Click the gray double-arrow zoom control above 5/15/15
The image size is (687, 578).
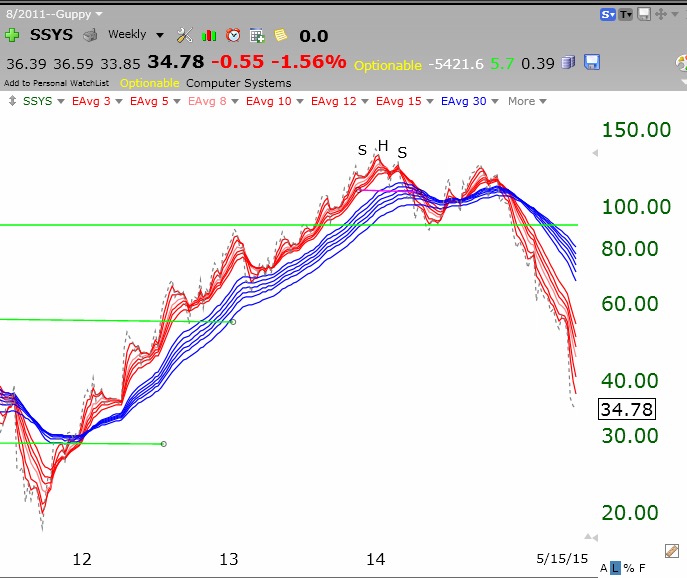coord(591,537)
